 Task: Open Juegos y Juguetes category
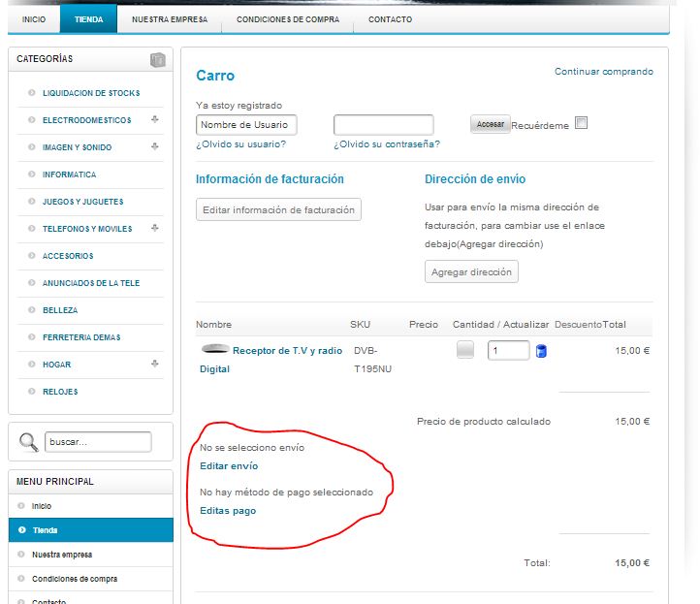[83, 202]
